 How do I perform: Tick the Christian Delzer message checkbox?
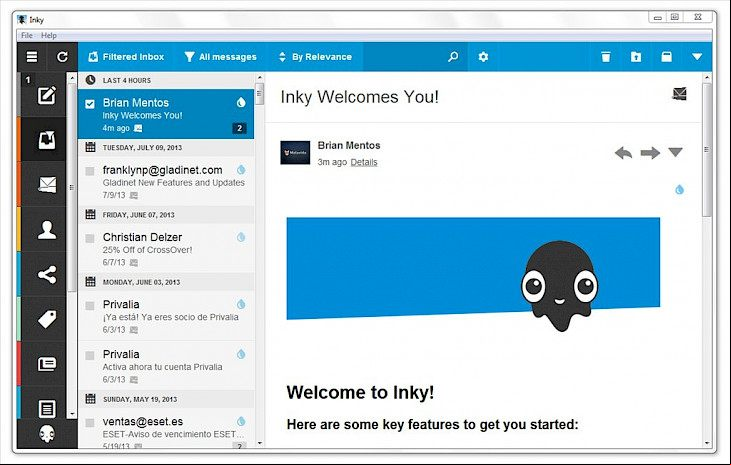click(x=90, y=238)
